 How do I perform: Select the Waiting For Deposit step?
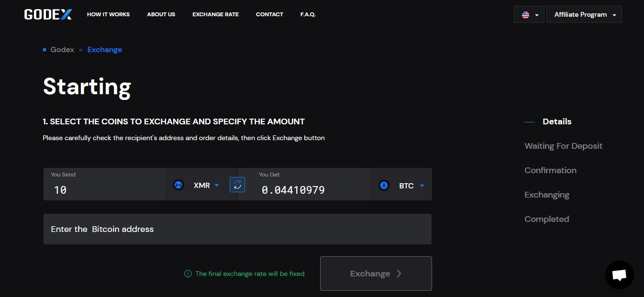[x=563, y=146]
